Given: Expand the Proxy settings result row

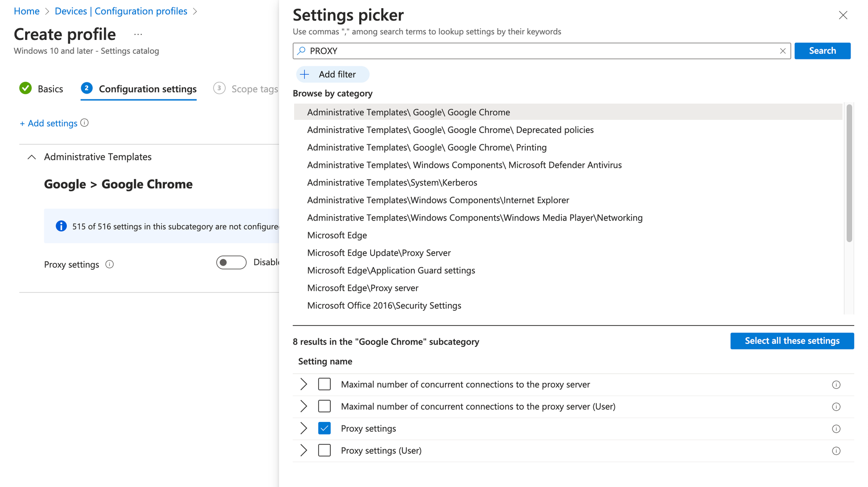Looking at the screenshot, I should [x=304, y=428].
